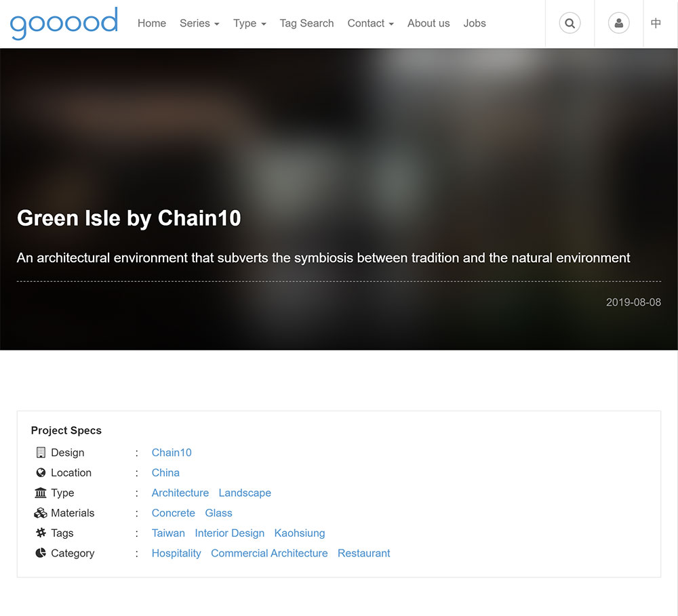Click the Materials cubes icon
The image size is (678, 616).
pos(41,513)
